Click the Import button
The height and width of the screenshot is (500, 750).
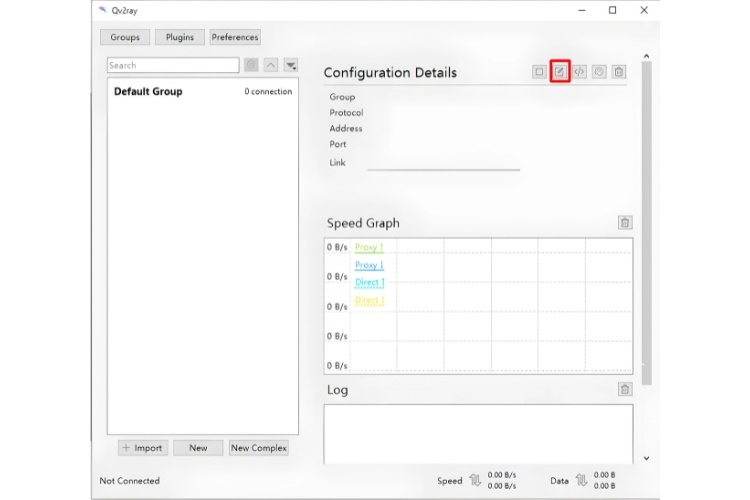coord(143,448)
